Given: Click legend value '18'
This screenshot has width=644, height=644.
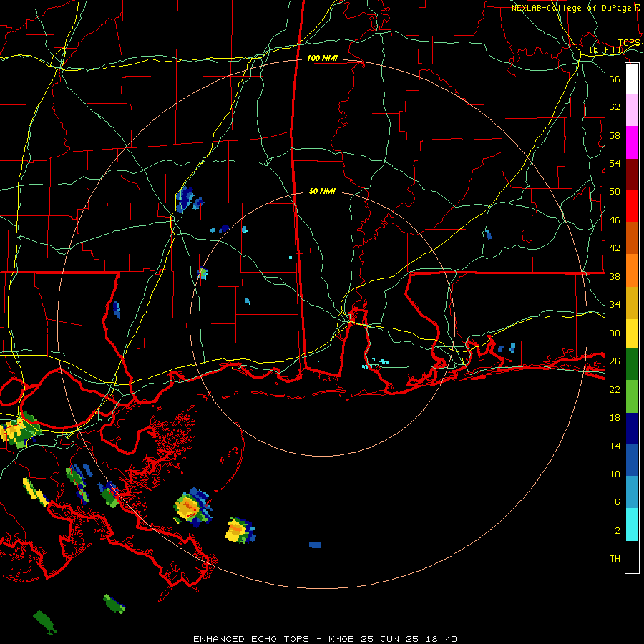Looking at the screenshot, I should coord(615,418).
